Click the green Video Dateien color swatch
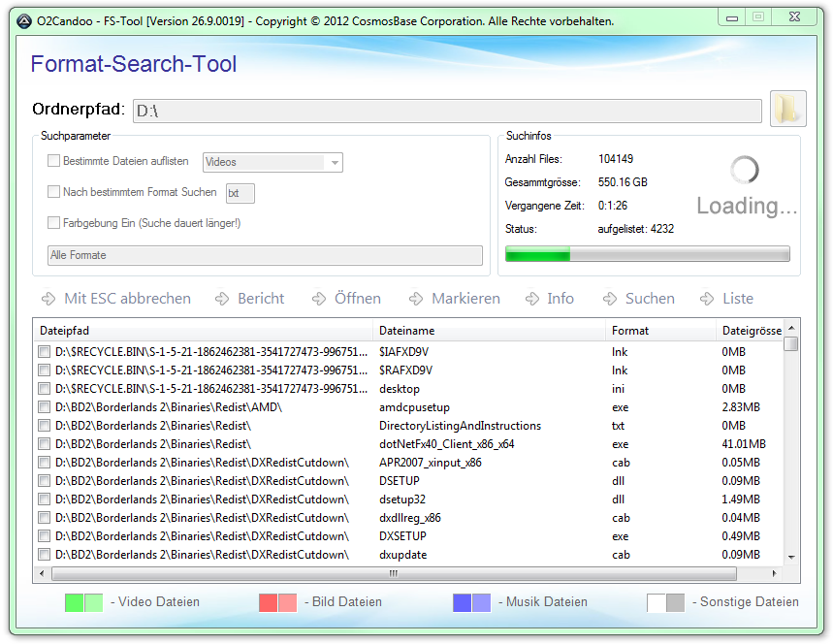 click(83, 602)
